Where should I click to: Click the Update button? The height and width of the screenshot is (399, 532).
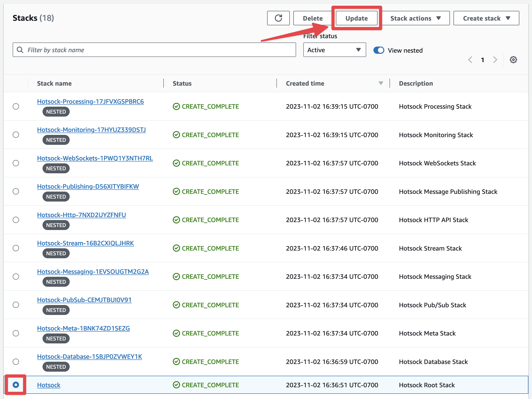(x=356, y=18)
